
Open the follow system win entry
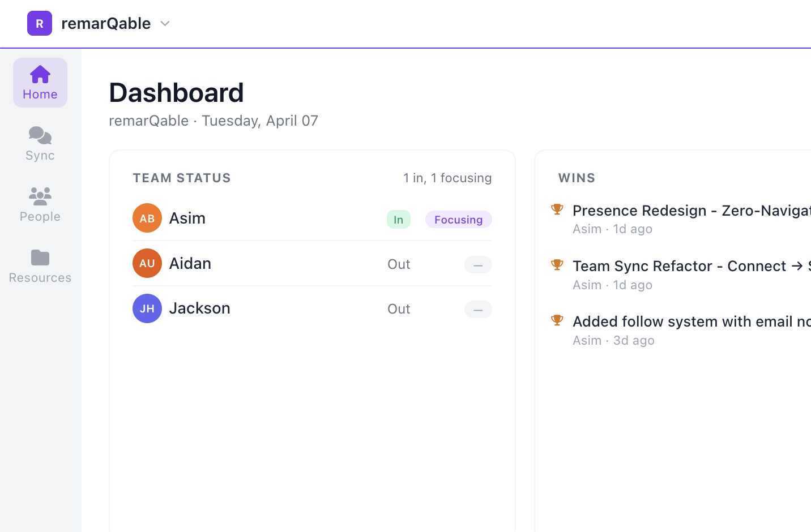680,321
